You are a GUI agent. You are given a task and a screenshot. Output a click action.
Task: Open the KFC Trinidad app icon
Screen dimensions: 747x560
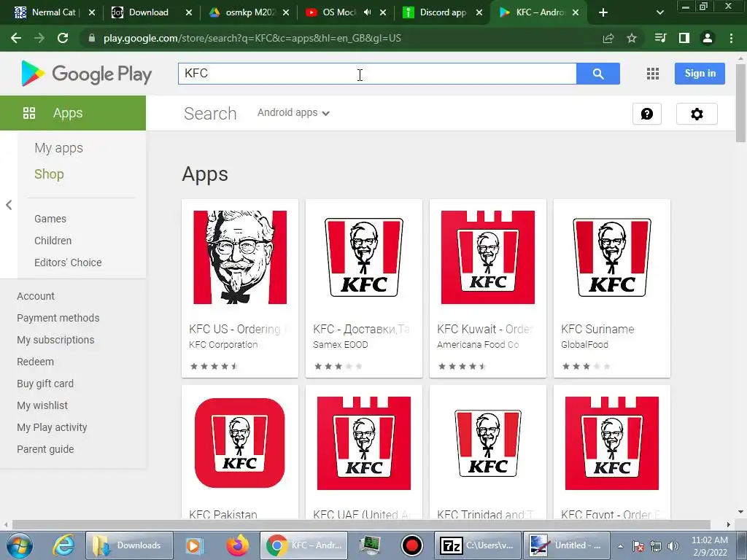point(487,443)
